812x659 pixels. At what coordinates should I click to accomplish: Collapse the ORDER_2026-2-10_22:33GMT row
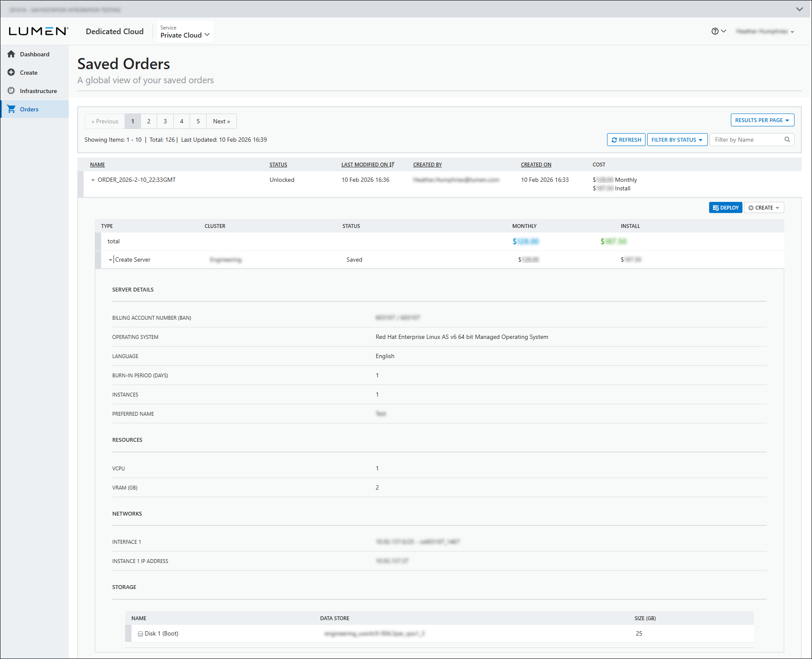tap(93, 180)
